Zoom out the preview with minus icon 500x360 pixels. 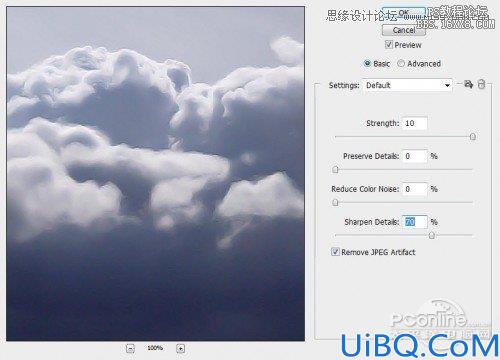pyautogui.click(x=130, y=349)
